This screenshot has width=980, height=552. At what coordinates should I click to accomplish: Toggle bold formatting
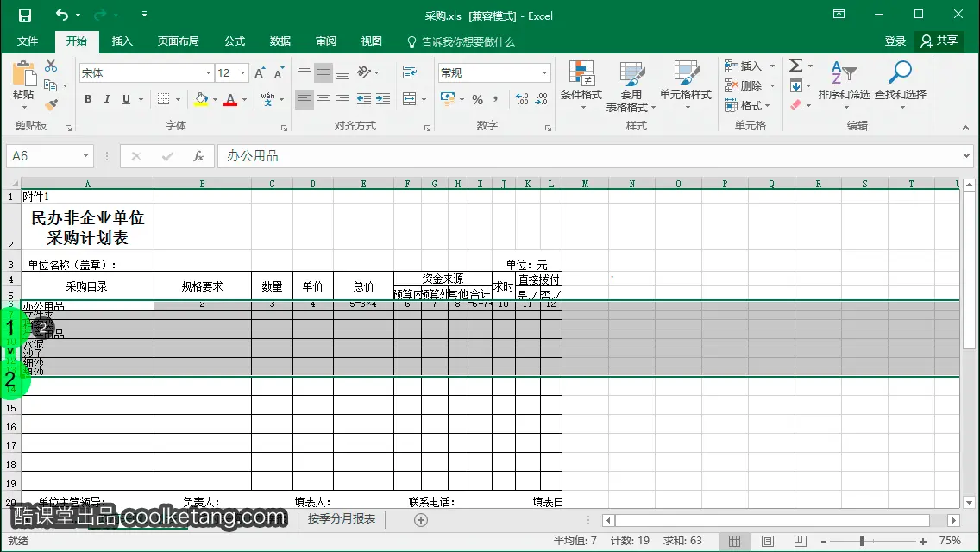tap(88, 99)
